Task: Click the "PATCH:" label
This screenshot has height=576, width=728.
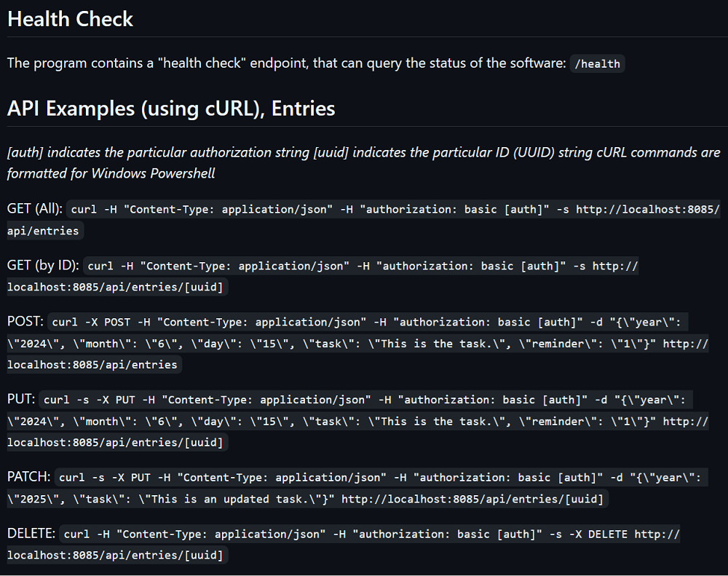Action: [x=29, y=477]
